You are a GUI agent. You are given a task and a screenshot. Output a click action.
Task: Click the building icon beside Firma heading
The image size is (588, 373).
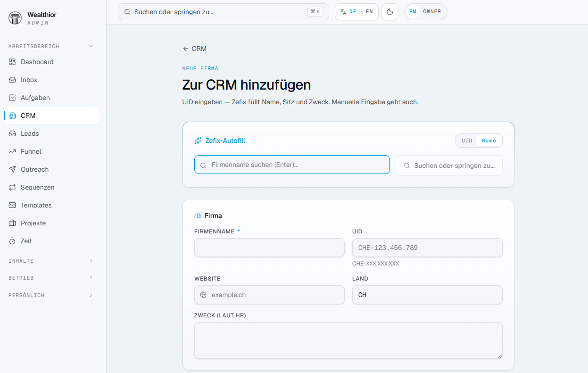point(198,216)
